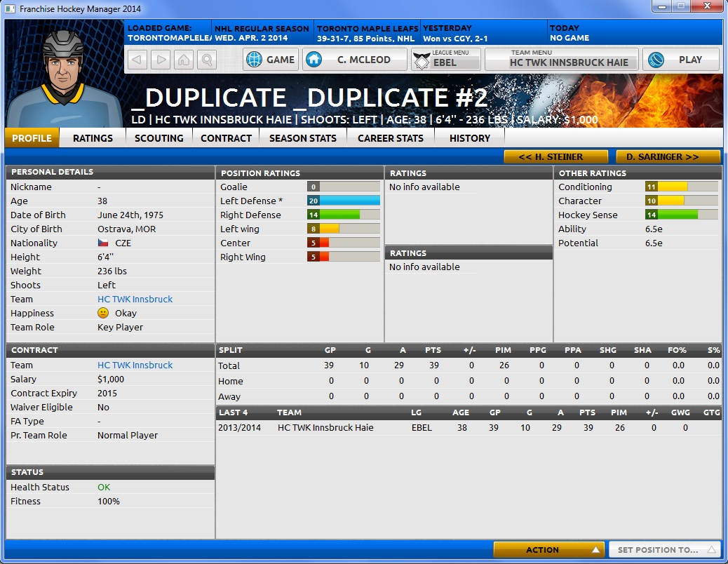Open HC TWK Innsbruck link in Personal Details
The width and height of the screenshot is (728, 564).
click(135, 300)
